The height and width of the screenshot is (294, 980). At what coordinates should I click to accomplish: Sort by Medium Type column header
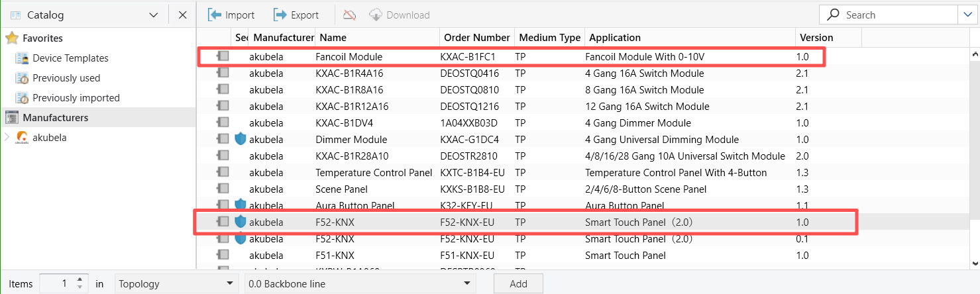click(x=549, y=38)
